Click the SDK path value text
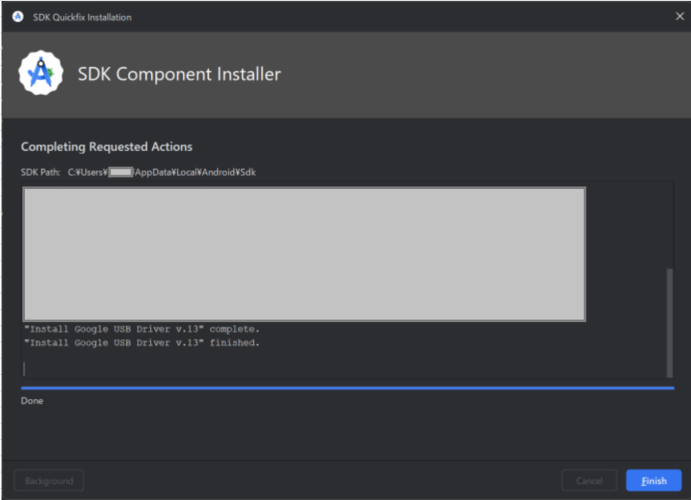Image resolution: width=691 pixels, height=500 pixels. click(x=161, y=172)
